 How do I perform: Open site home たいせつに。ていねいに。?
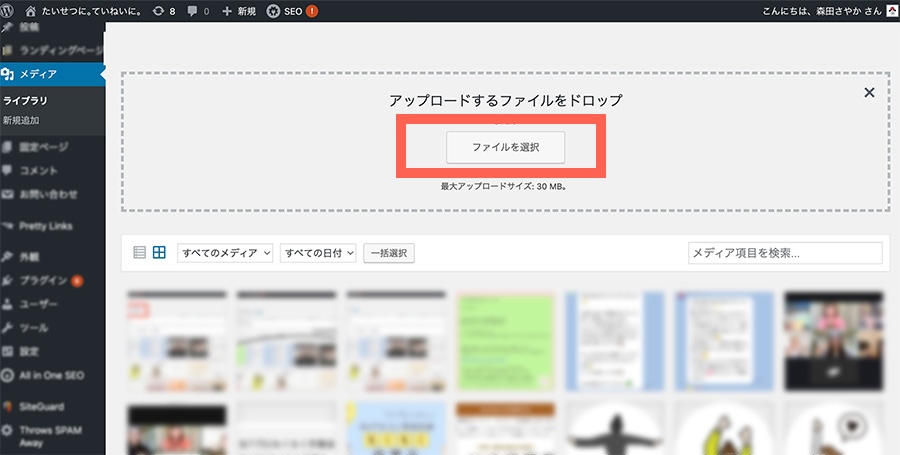(x=84, y=11)
